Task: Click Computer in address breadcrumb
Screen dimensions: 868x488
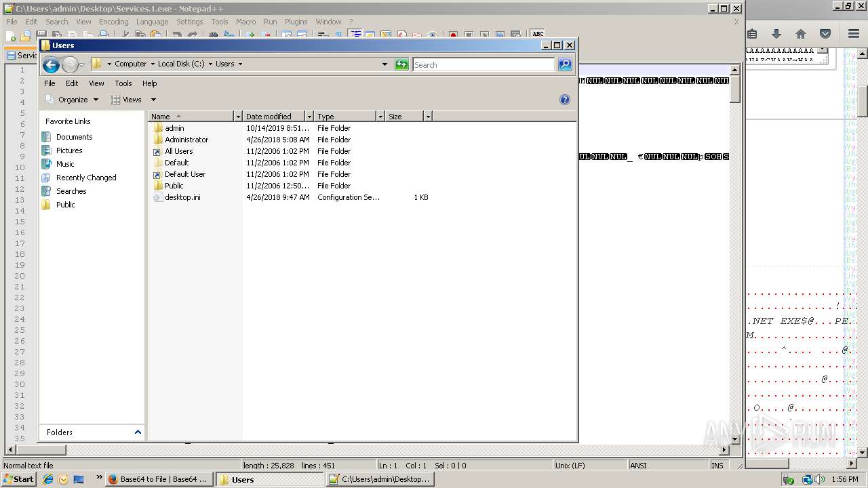Action: click(x=130, y=64)
